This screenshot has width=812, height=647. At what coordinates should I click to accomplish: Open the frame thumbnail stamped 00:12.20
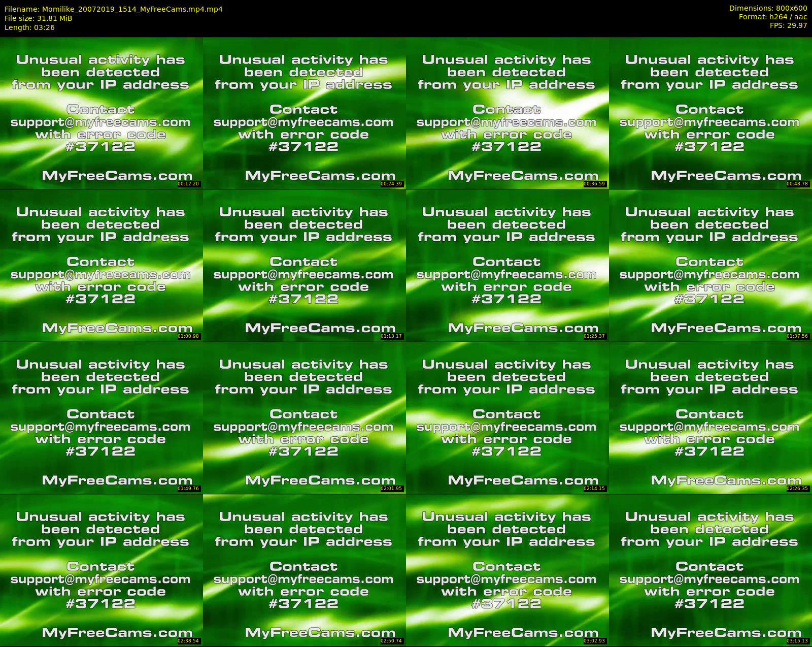pos(101,113)
